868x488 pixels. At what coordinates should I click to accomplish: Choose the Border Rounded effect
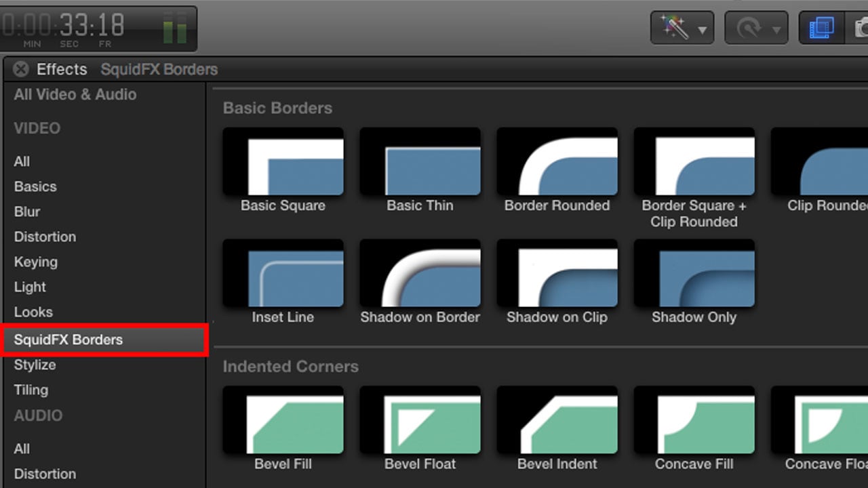(x=557, y=170)
